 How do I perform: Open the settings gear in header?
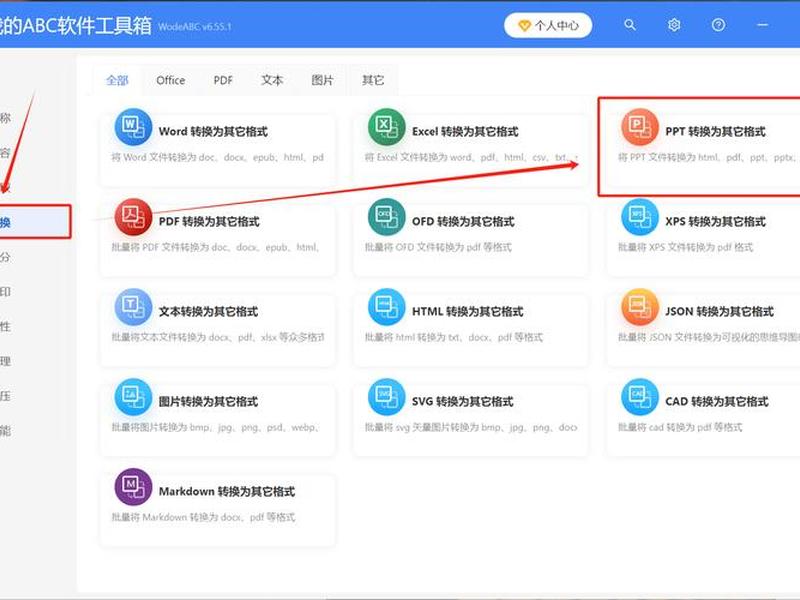(x=674, y=25)
